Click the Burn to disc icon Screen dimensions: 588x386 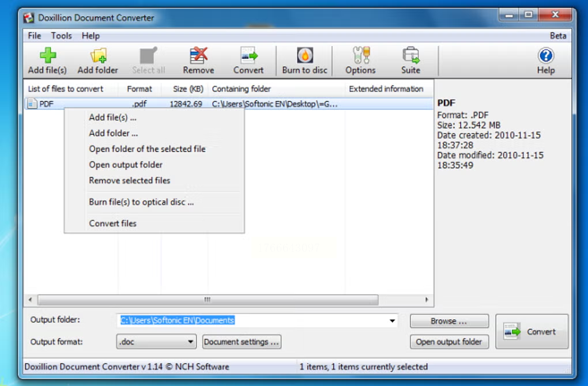point(305,55)
